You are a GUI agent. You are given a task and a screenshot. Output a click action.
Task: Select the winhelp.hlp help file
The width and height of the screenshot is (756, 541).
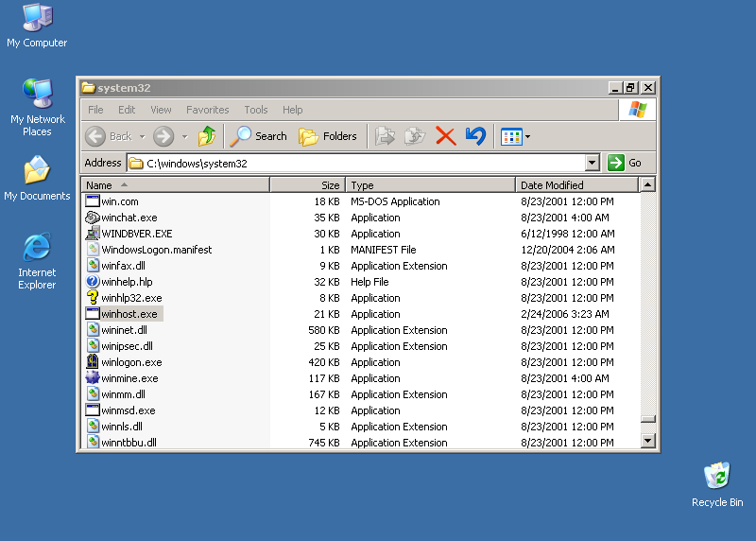tap(127, 282)
